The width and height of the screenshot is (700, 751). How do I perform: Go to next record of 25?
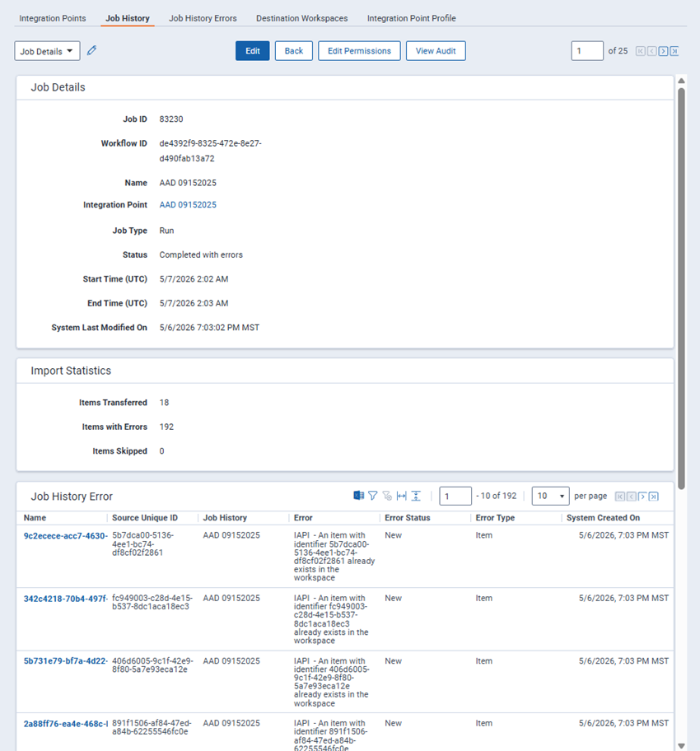tap(663, 51)
